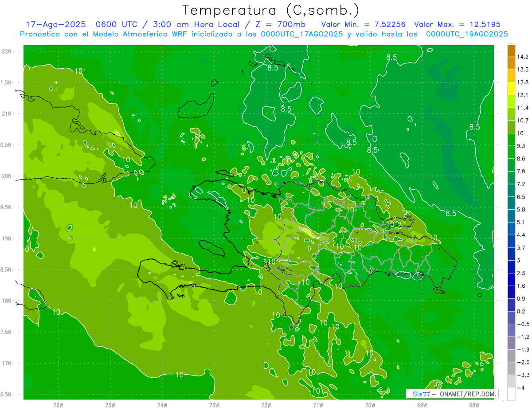Click the -1.2 value on the color legend
Viewport: 532px width, 411px height.
click(523, 337)
